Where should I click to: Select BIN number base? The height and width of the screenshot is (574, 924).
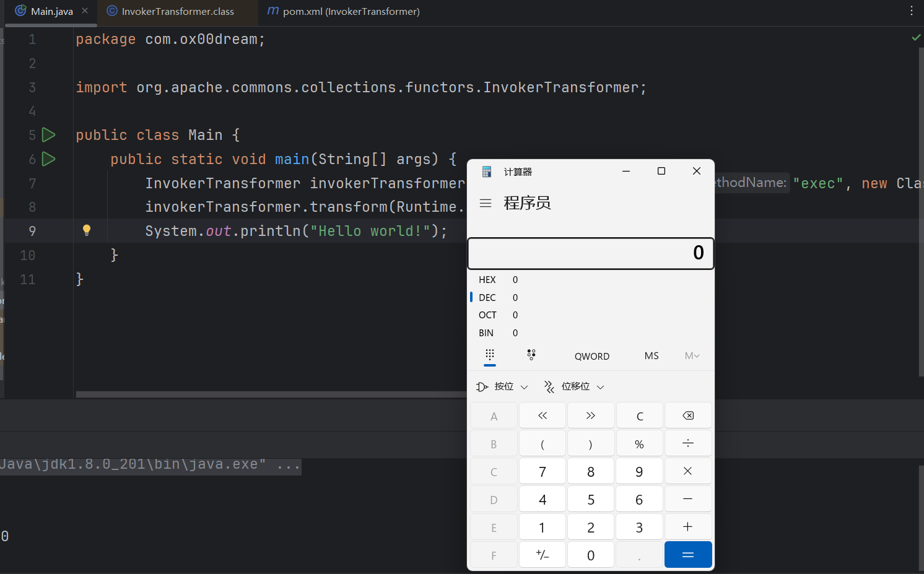(486, 333)
